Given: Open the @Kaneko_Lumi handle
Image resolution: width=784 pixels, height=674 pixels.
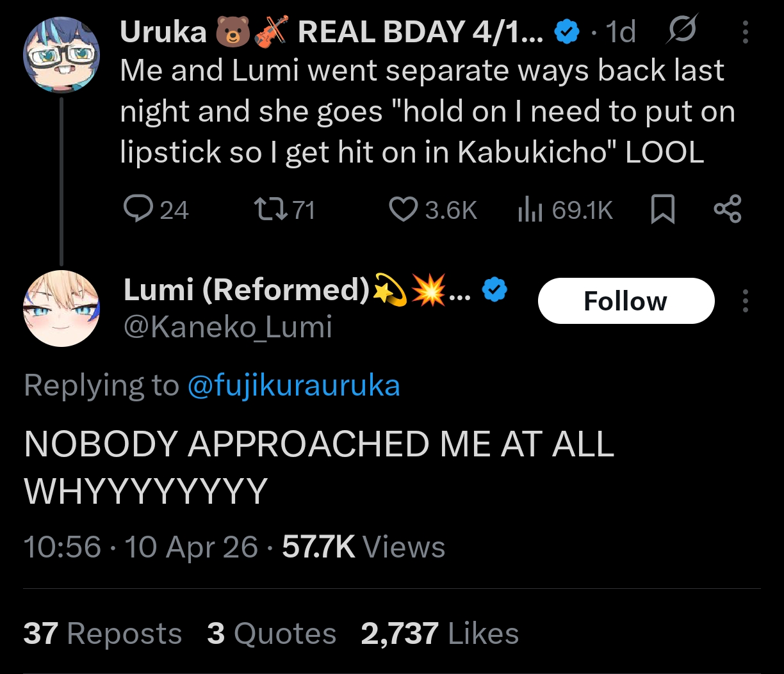Looking at the screenshot, I should tap(227, 328).
